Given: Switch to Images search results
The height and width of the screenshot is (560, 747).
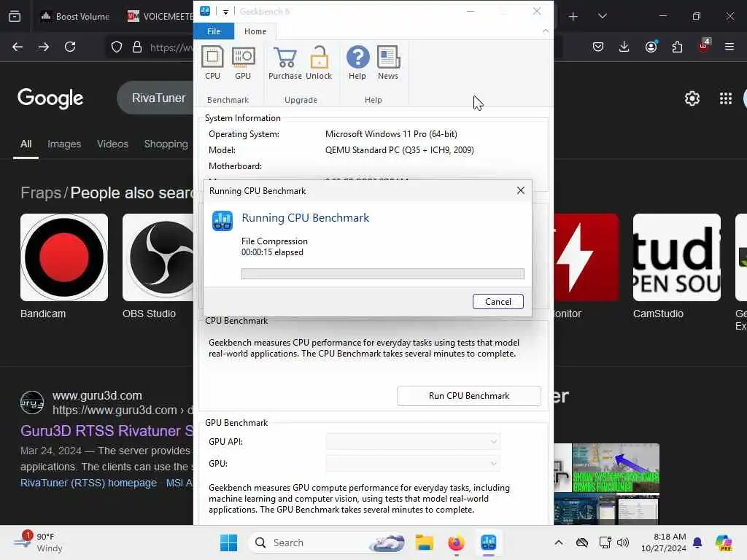Looking at the screenshot, I should (64, 144).
